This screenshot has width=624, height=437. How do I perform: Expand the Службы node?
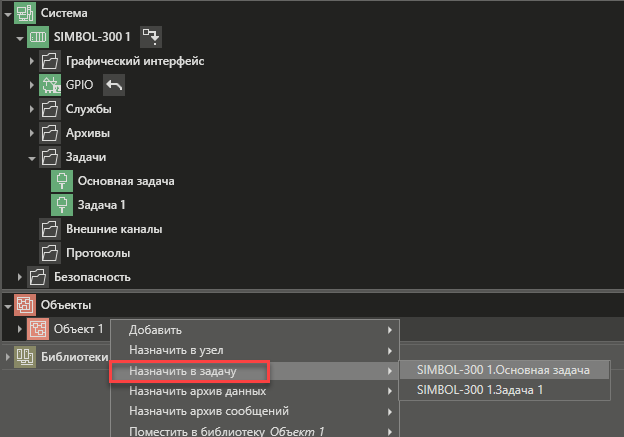pyautogui.click(x=32, y=109)
